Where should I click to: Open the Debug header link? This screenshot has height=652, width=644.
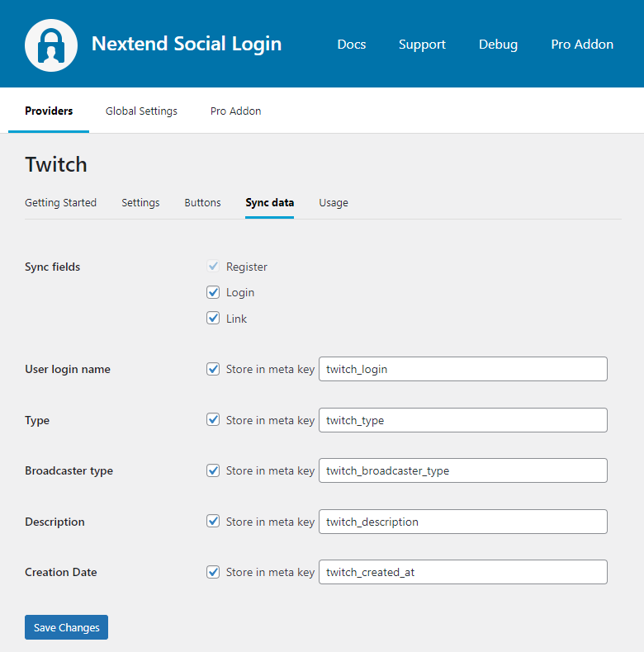498,45
